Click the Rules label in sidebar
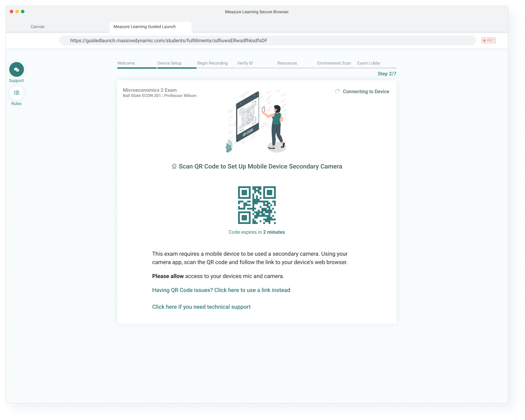This screenshot has height=420, width=525. point(16,104)
